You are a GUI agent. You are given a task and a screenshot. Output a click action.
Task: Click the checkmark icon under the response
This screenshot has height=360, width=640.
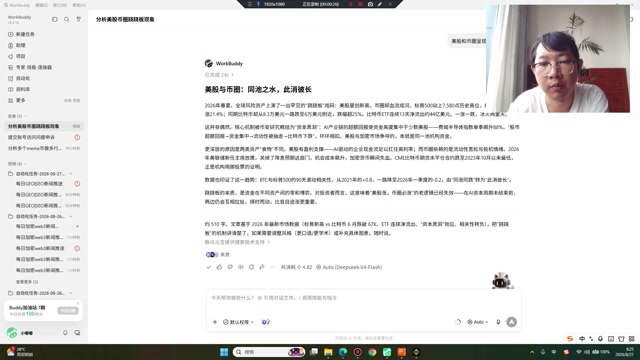coord(209,267)
